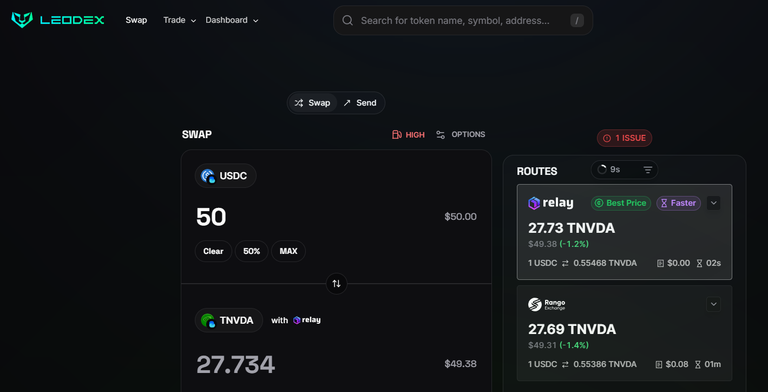Click the LeoDex logo
This screenshot has width=768, height=392.
(57, 20)
